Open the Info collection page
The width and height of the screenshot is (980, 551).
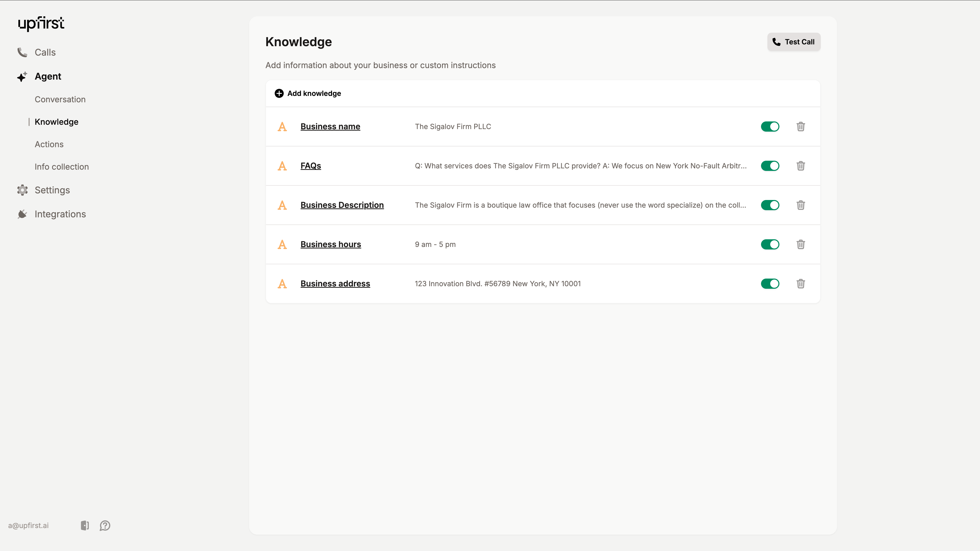(62, 167)
